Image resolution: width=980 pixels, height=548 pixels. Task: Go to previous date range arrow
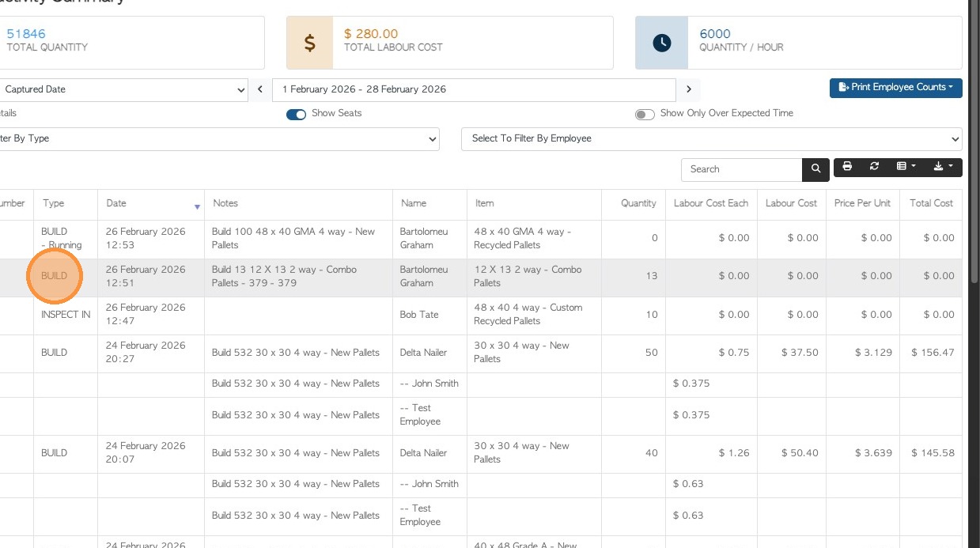(260, 89)
